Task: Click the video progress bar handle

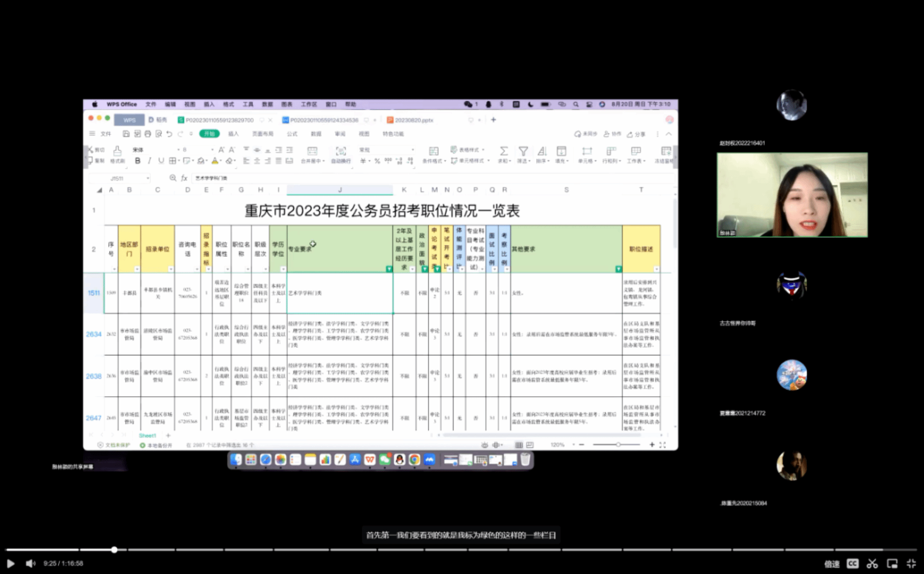Action: pos(114,550)
